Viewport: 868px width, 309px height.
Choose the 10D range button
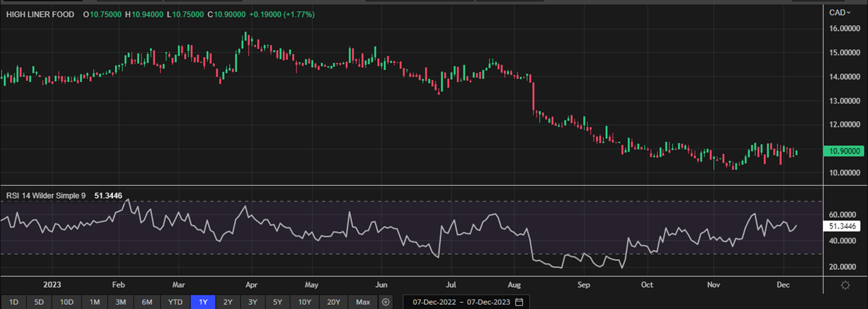coord(66,302)
